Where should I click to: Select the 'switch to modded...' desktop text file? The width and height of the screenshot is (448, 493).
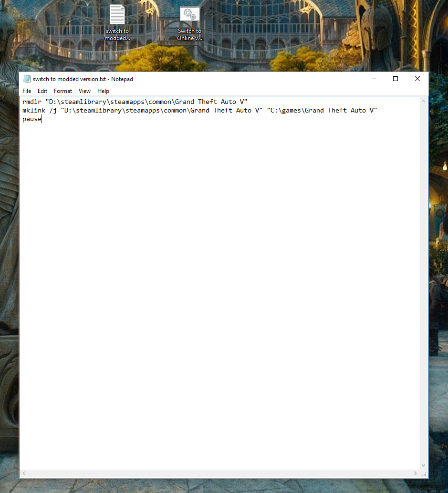[117, 22]
